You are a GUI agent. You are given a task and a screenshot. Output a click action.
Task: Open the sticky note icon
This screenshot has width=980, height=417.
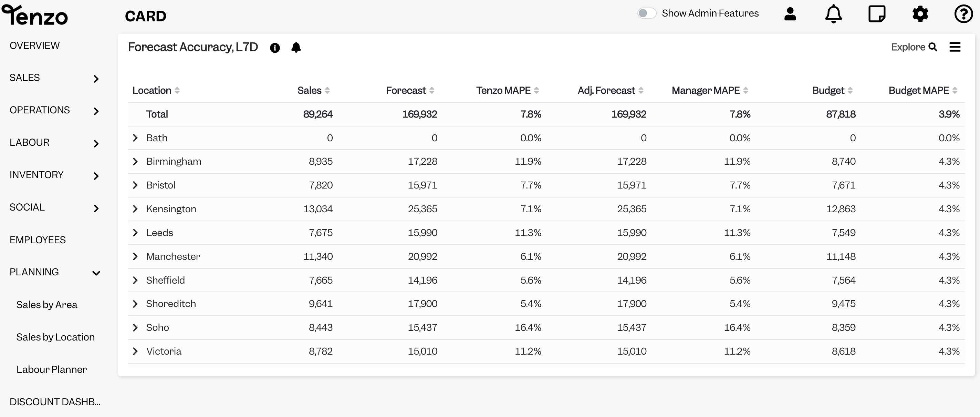[877, 14]
